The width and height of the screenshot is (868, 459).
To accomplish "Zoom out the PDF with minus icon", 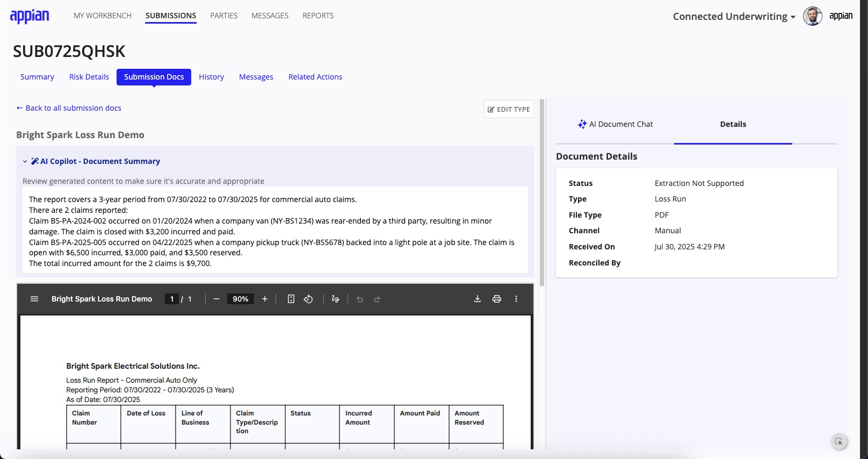I will click(216, 299).
